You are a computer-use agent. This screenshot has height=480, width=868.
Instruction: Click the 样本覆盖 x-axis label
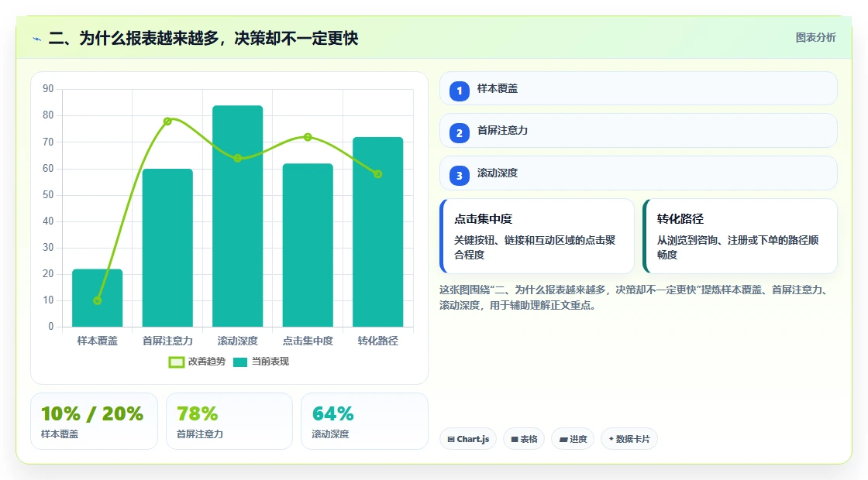(98, 341)
